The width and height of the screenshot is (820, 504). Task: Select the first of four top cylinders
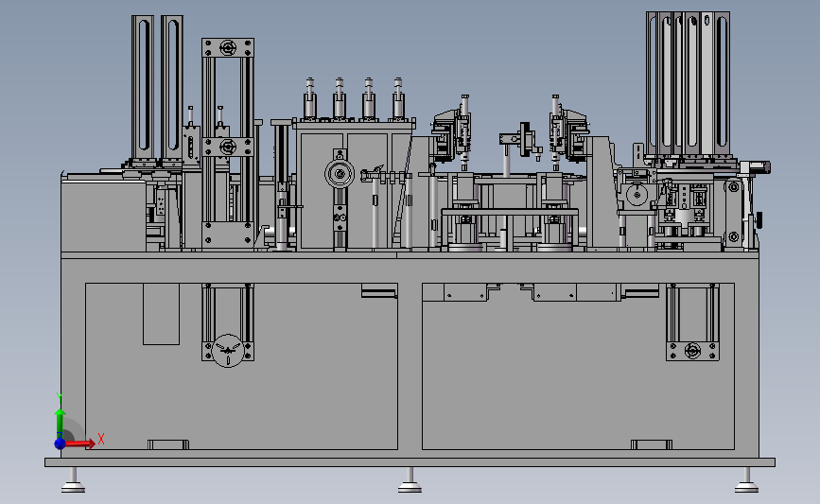310,99
